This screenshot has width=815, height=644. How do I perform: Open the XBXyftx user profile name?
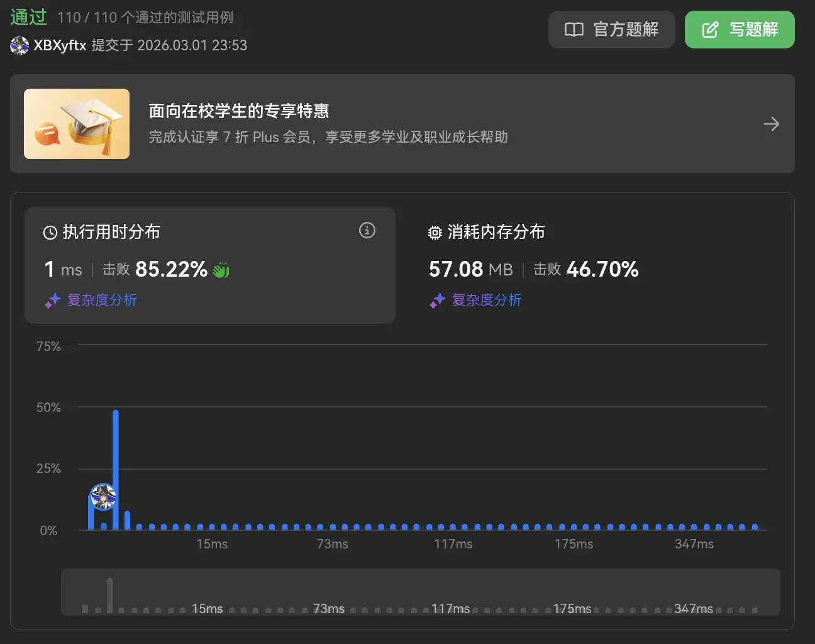[60, 45]
